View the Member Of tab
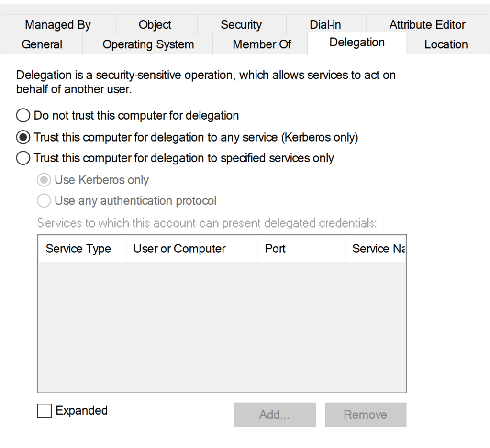Viewport: 490px width, 448px height. tap(261, 44)
